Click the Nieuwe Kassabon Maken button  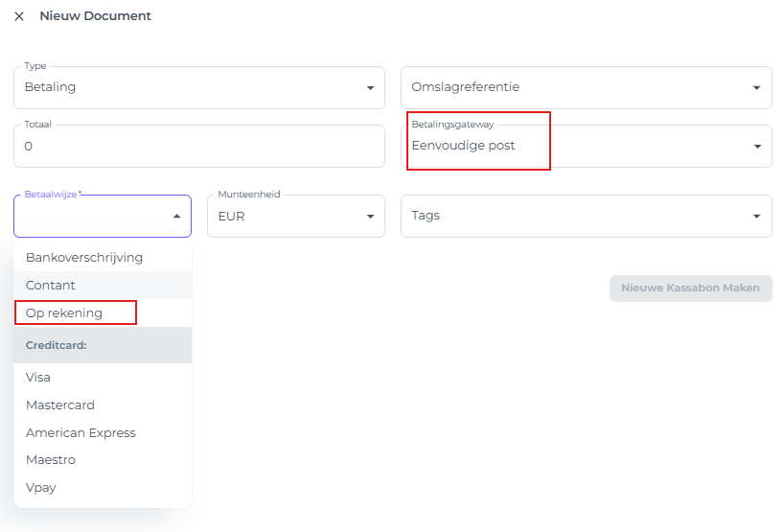point(690,289)
